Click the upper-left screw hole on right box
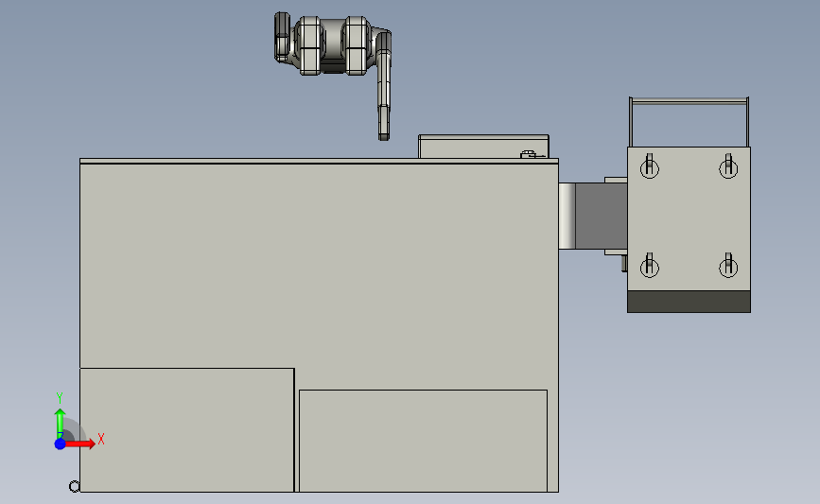 650,167
